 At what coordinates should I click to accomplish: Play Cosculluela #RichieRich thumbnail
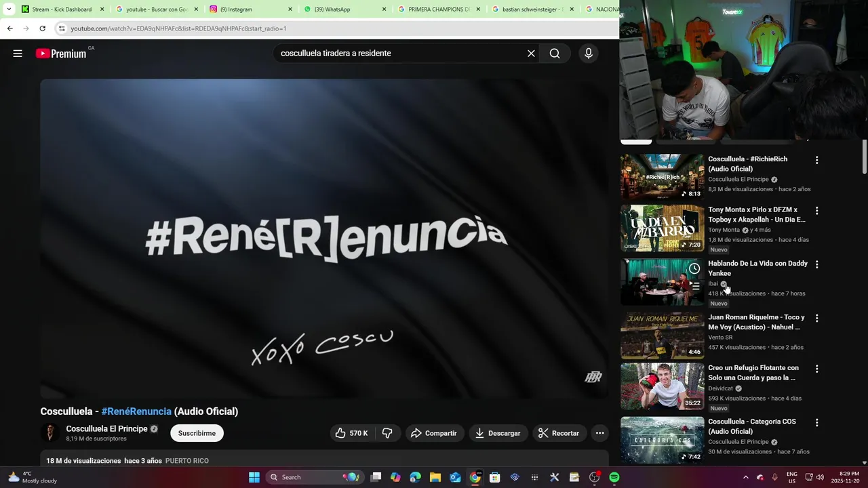(x=663, y=176)
